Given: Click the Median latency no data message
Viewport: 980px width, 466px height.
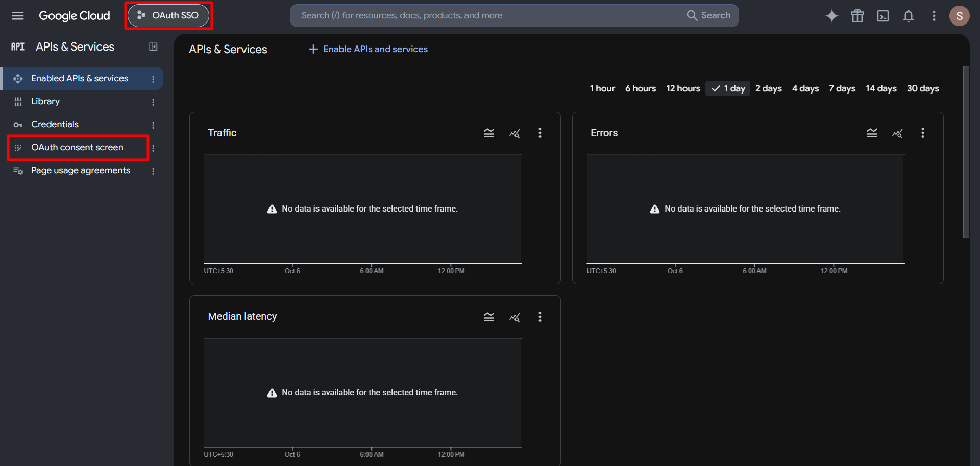Looking at the screenshot, I should tap(362, 393).
